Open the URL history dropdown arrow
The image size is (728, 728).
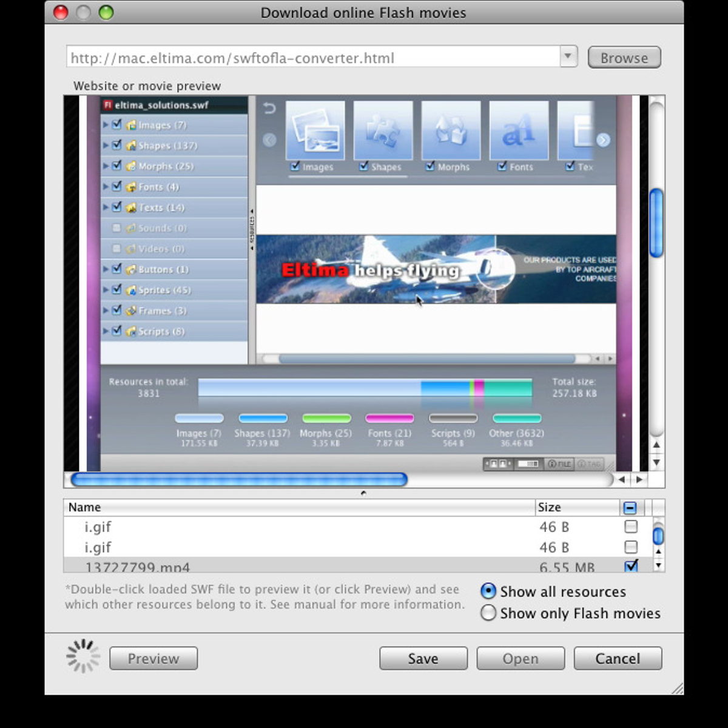click(568, 56)
